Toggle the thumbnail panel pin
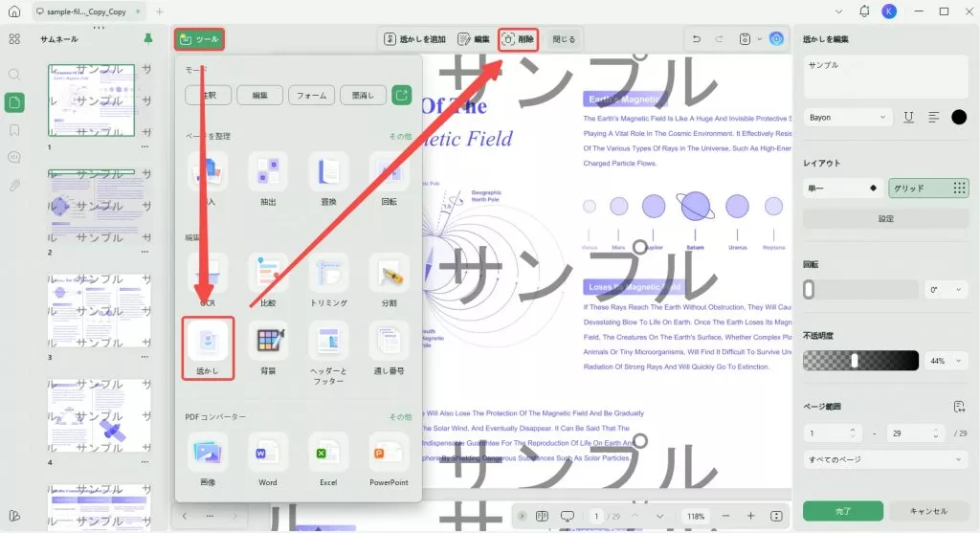 point(148,38)
